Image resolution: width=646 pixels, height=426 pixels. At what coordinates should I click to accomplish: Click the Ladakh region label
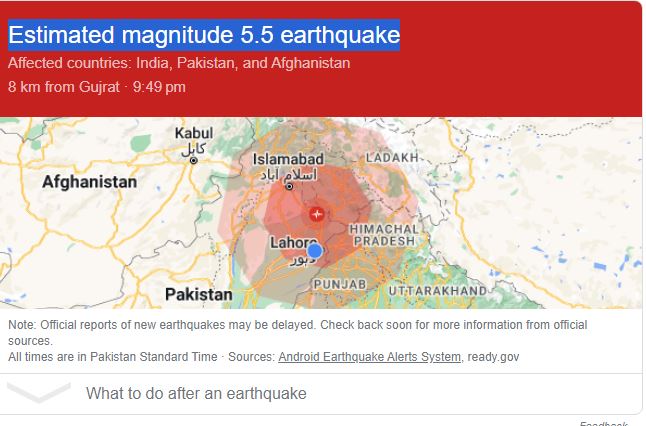[392, 157]
